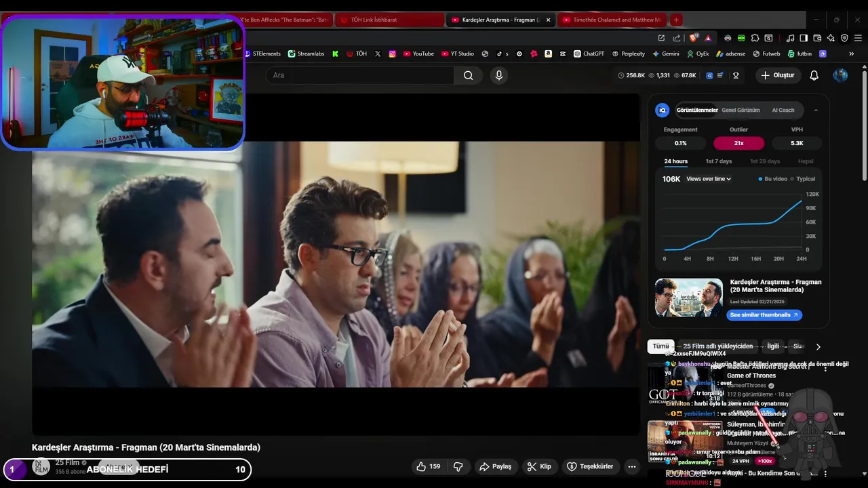The height and width of the screenshot is (488, 868).
Task: Click the Outlier 21x badge
Action: (x=738, y=143)
